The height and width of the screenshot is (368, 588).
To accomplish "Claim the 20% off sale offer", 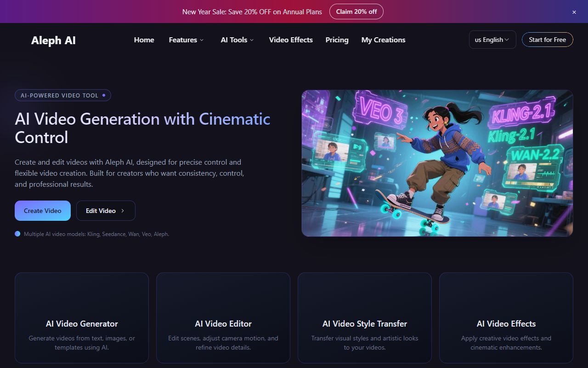I will 356,11.
